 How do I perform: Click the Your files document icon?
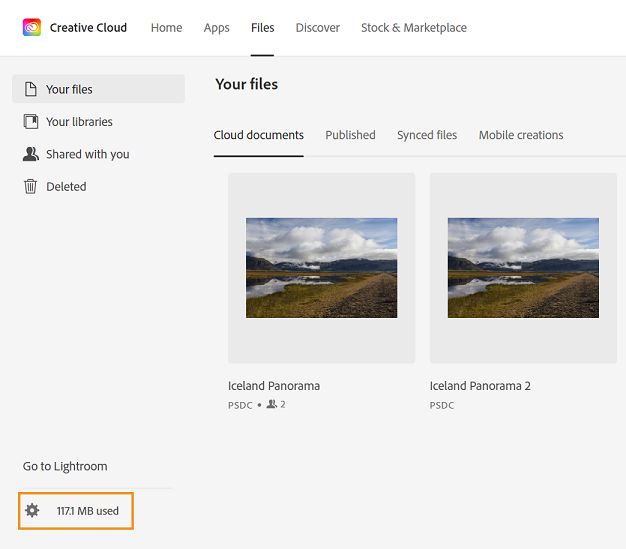point(31,89)
